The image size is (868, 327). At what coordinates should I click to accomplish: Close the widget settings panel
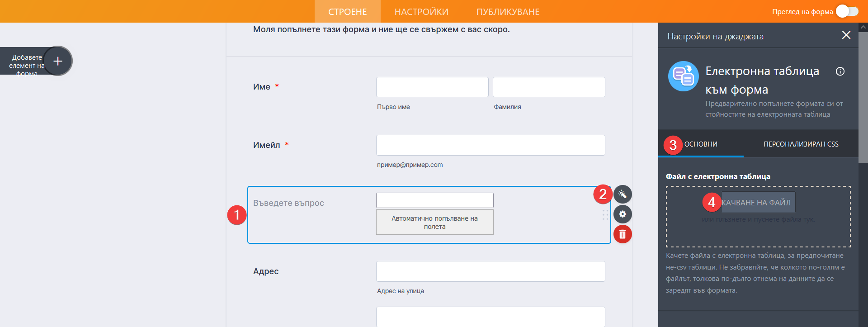click(846, 35)
